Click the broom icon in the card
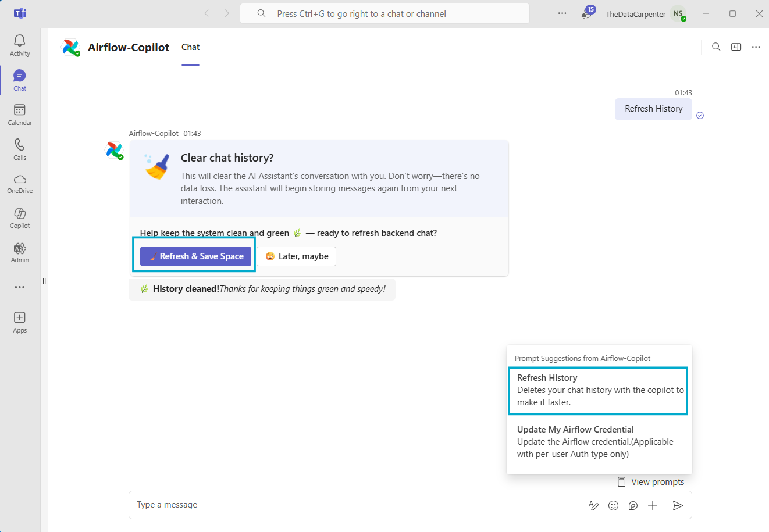 tap(157, 166)
